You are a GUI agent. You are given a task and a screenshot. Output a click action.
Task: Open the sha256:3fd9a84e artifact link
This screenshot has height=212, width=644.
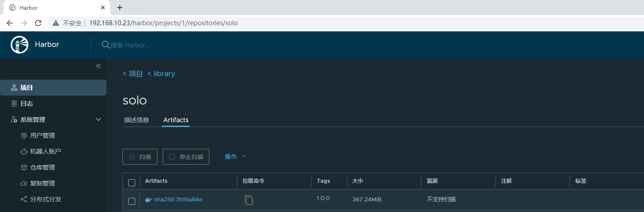coord(178,200)
